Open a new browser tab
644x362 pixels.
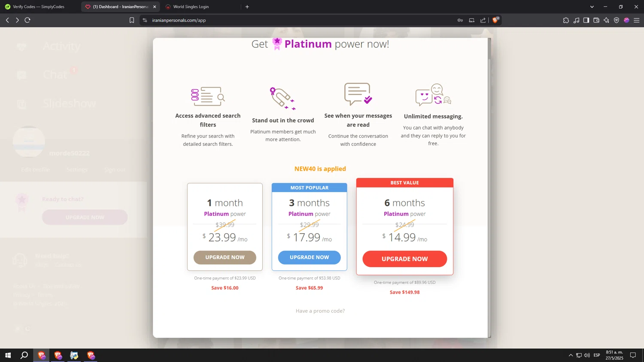pos(247,7)
